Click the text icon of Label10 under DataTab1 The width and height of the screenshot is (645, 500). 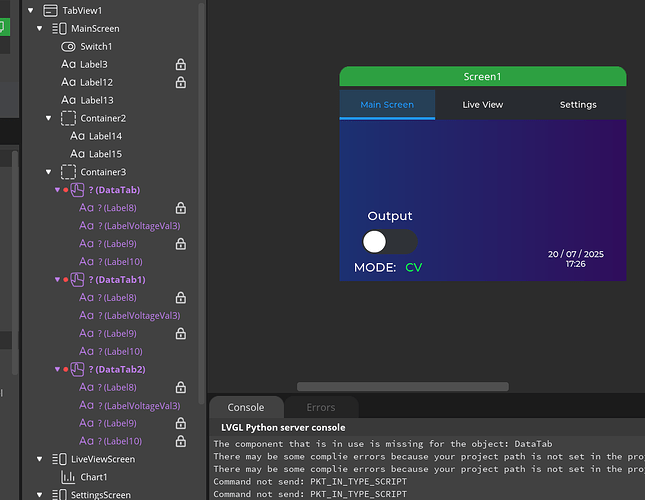(x=86, y=352)
